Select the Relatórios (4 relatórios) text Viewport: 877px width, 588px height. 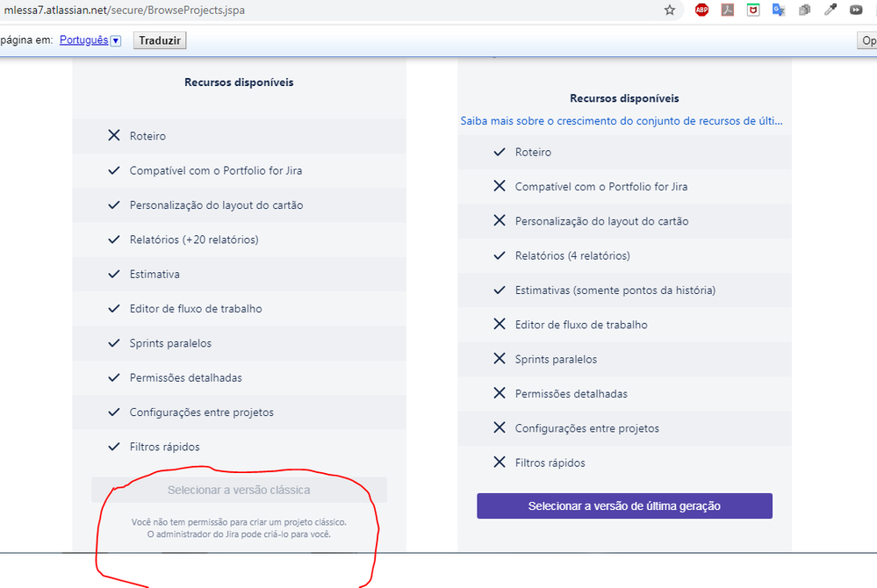click(x=572, y=256)
